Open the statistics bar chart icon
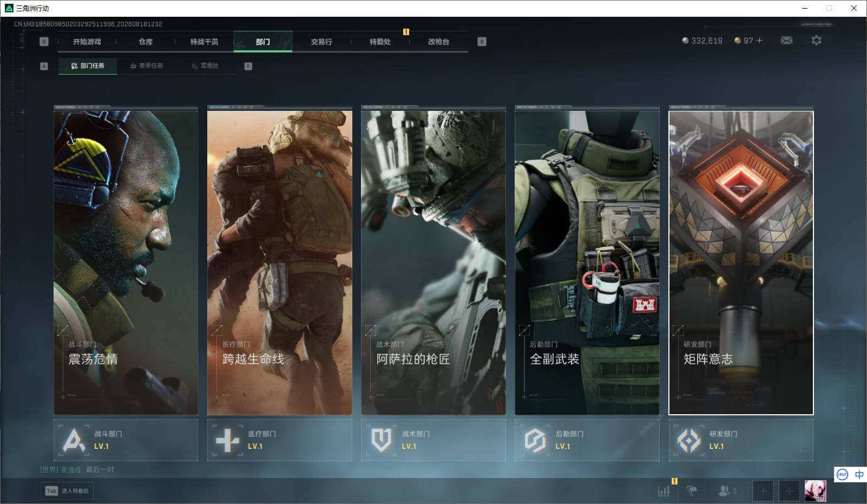 (664, 490)
